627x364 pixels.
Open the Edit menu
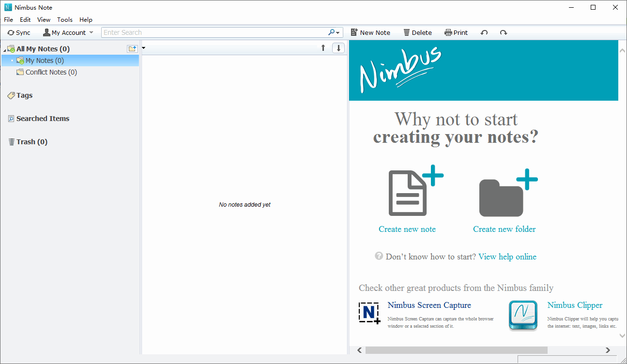[25, 20]
